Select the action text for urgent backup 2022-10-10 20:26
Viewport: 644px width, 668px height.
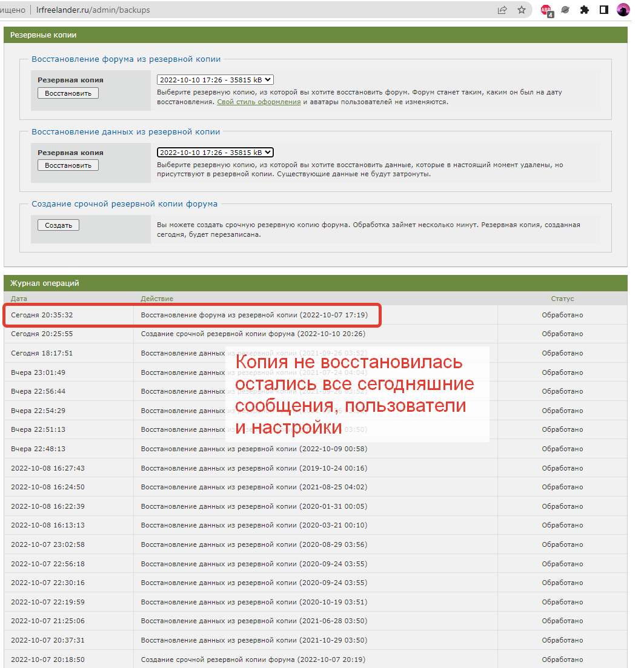coord(253,334)
